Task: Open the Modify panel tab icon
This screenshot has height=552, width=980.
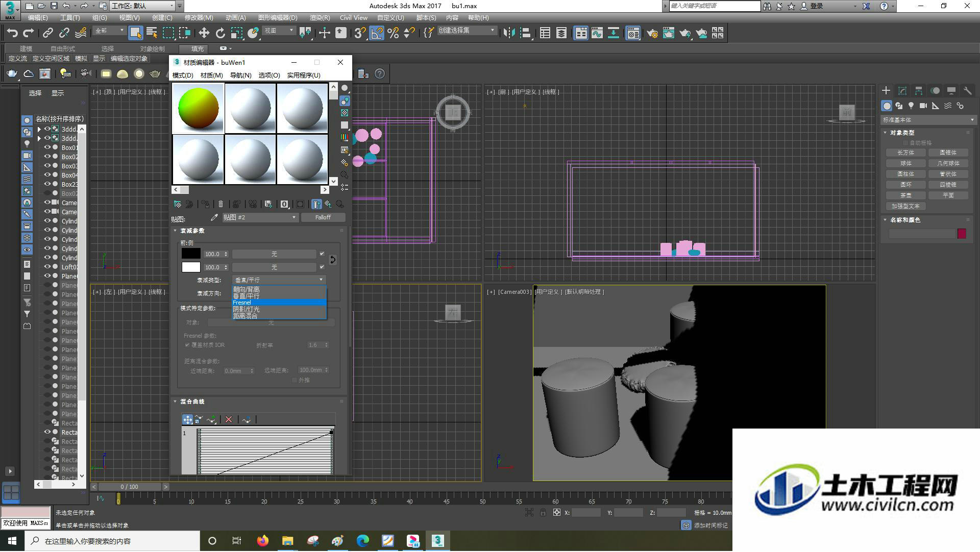Action: tap(902, 91)
